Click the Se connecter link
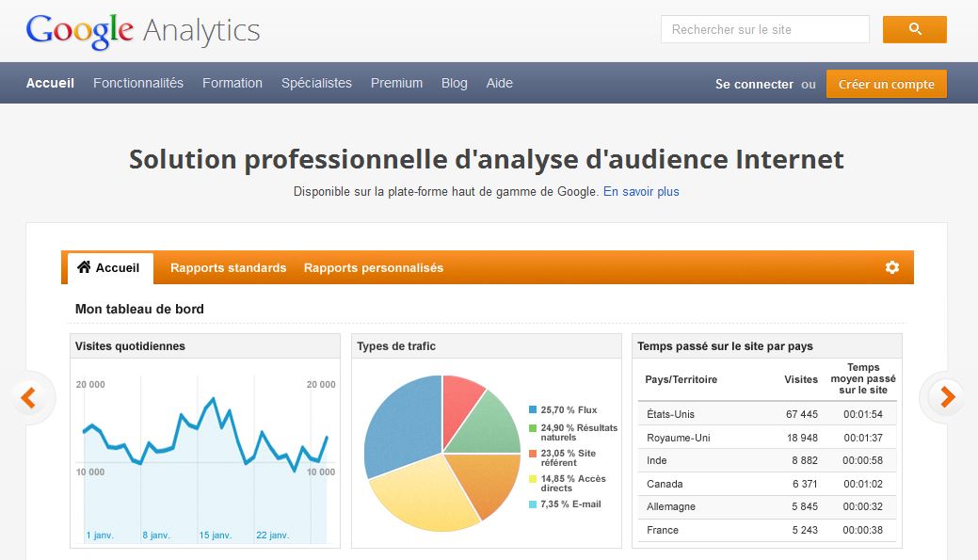Screen dimensions: 978x560 coord(754,84)
